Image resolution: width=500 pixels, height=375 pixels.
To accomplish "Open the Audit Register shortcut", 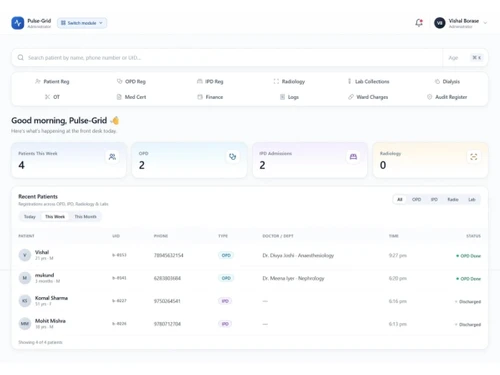I will coord(447,97).
